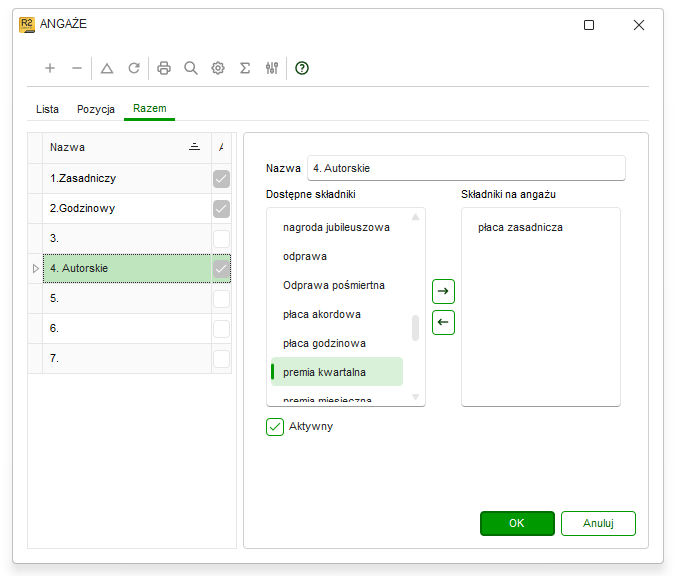This screenshot has height=576, width=678.
Task: Select the '2.Godzinowy' row
Action: tap(127, 208)
